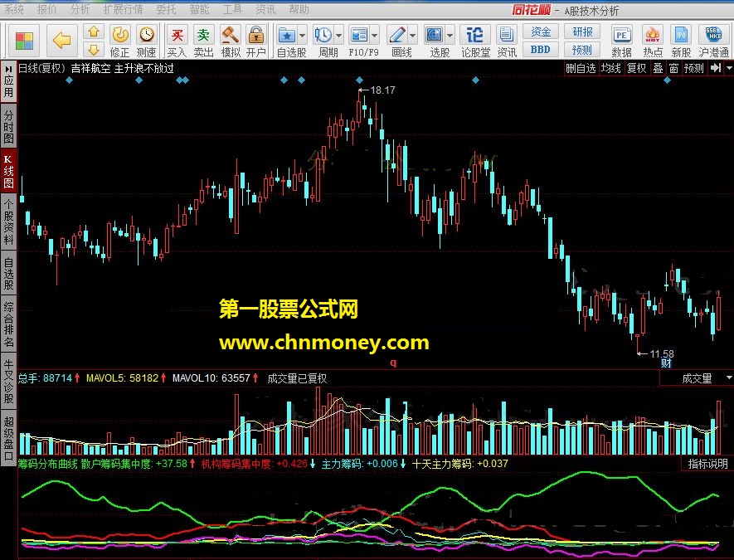Toggle the 叠 overlay mode
Image resolution: width=734 pixels, height=560 pixels.
coord(659,68)
